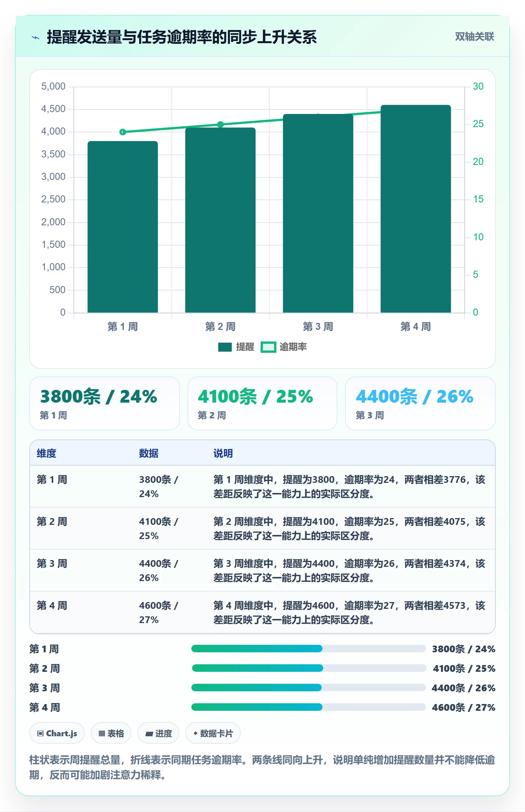Click the 逾期率 legend label
This screenshot has width=525, height=812.
coord(293,347)
